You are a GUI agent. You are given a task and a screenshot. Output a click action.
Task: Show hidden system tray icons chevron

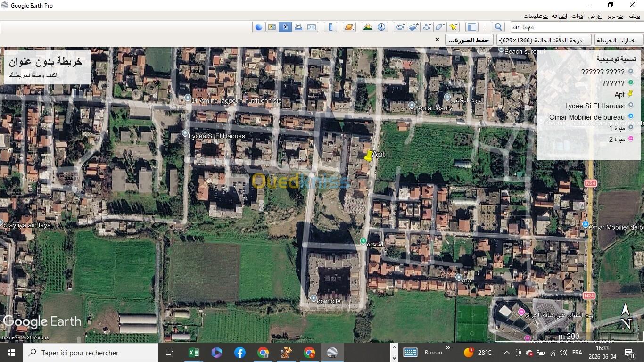(x=506, y=353)
